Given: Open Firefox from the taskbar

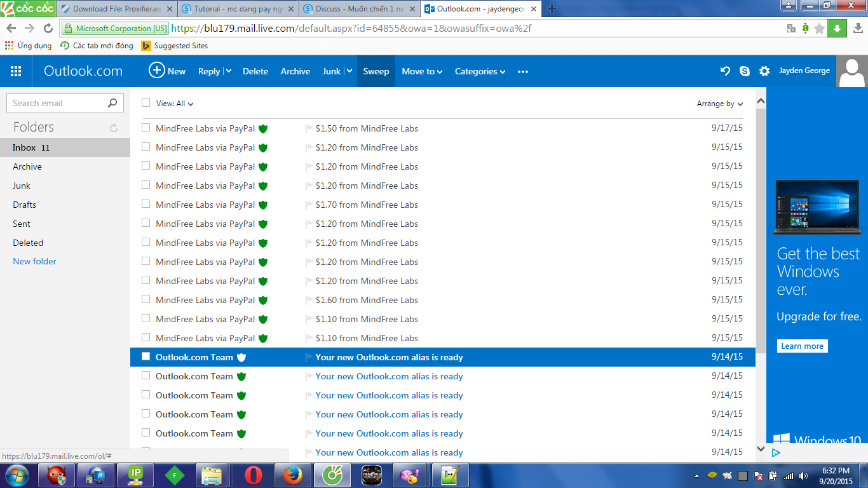Looking at the screenshot, I should tap(292, 475).
